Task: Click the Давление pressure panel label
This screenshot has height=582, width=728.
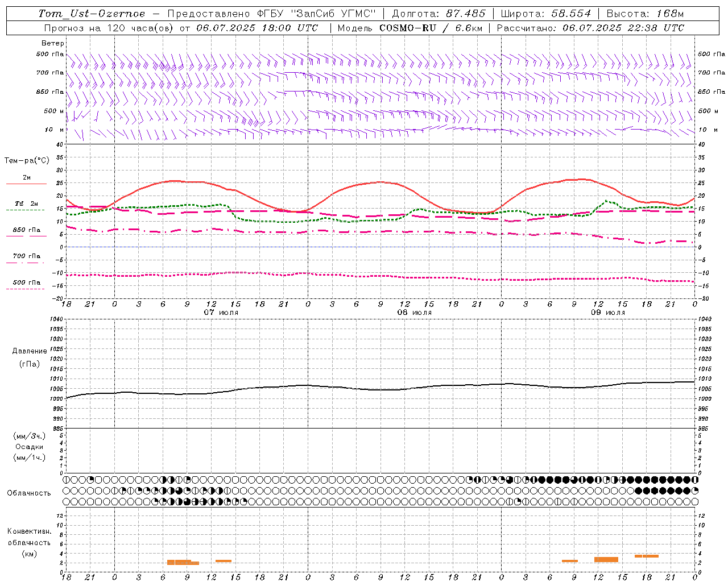Action: tap(30, 351)
